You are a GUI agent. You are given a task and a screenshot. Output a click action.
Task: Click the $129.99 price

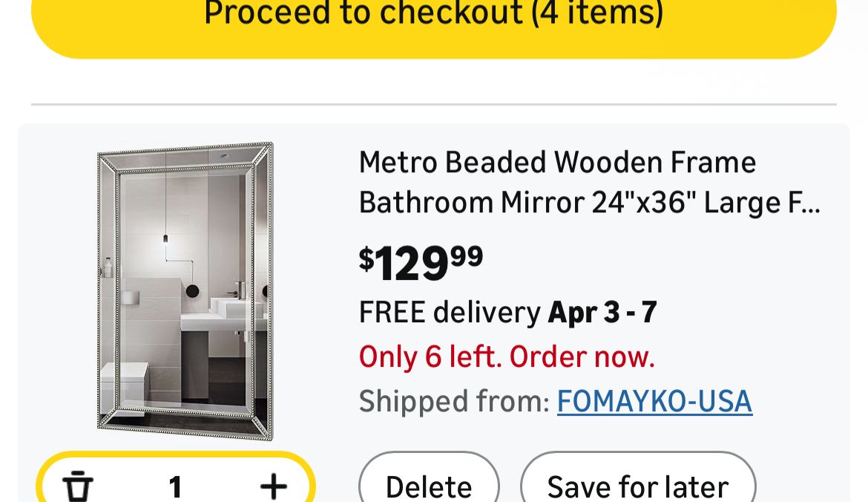point(421,262)
